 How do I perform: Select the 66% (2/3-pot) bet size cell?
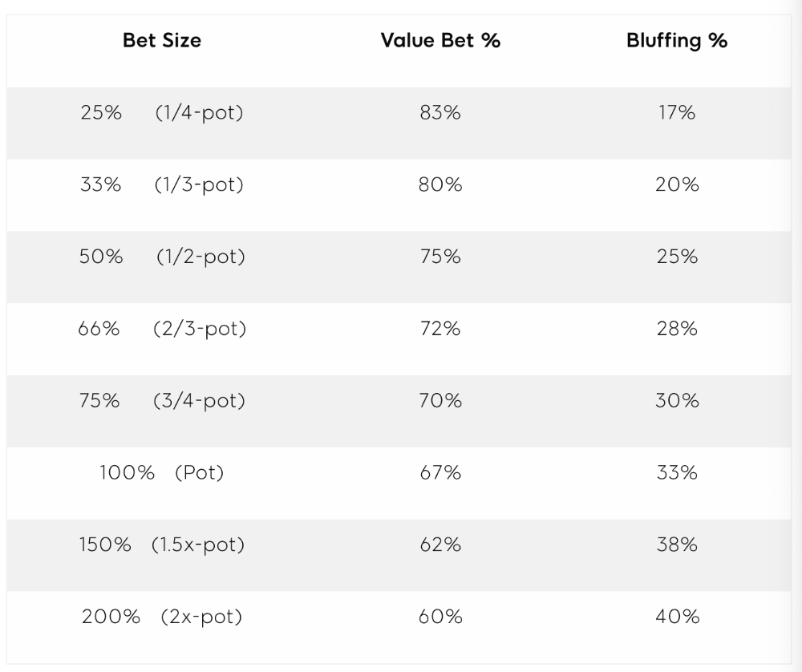pyautogui.click(x=162, y=329)
